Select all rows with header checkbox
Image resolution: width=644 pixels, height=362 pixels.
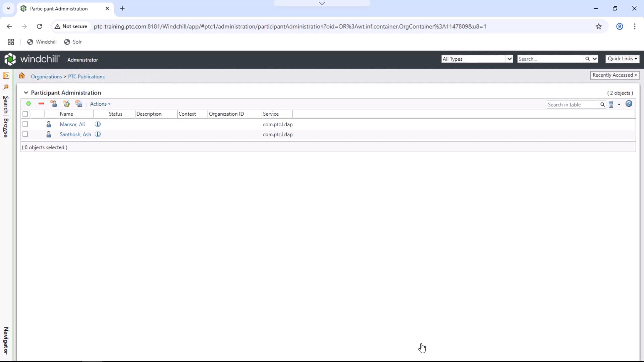coord(25,114)
